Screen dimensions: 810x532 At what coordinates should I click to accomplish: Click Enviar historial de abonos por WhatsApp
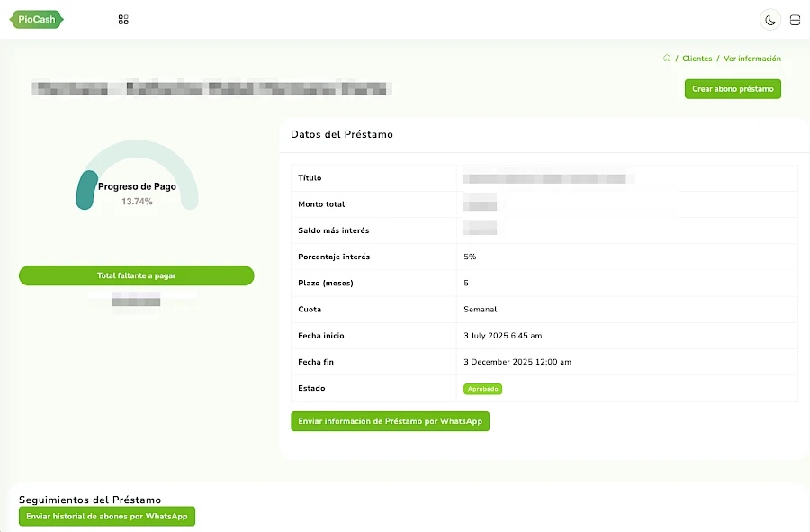tap(107, 516)
